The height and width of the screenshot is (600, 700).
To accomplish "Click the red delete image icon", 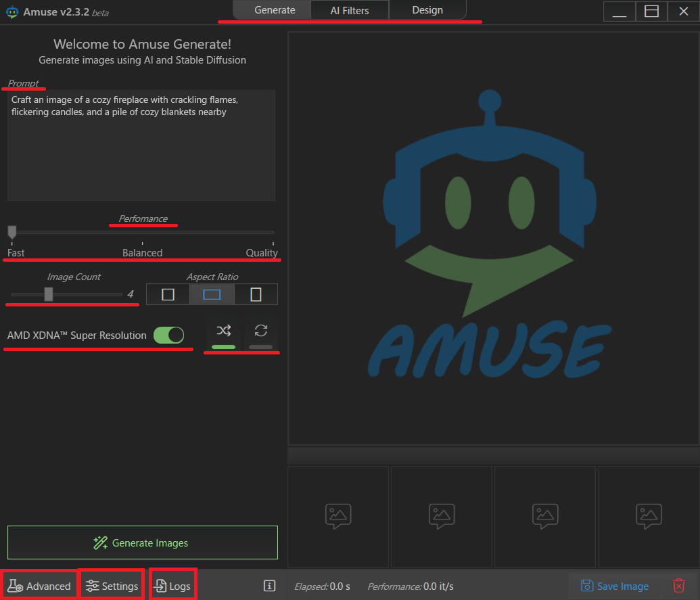I will tap(679, 586).
